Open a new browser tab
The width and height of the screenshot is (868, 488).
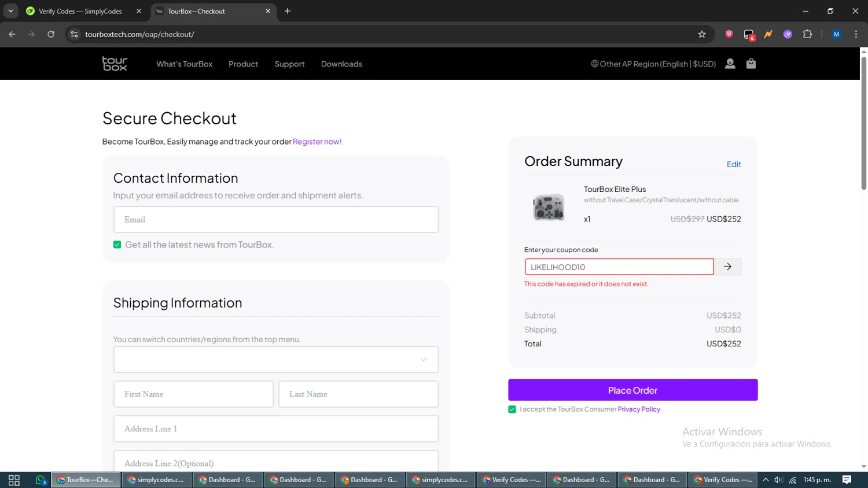pyautogui.click(x=288, y=11)
